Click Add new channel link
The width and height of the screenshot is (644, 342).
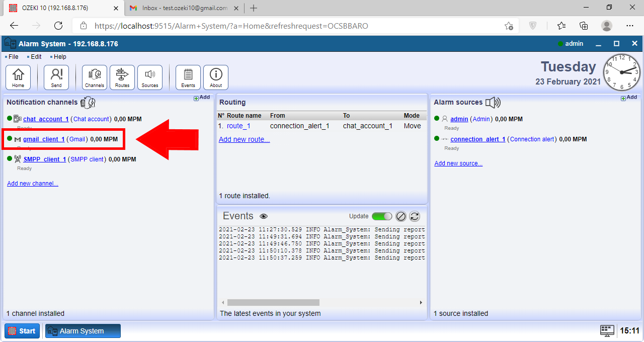coord(33,184)
